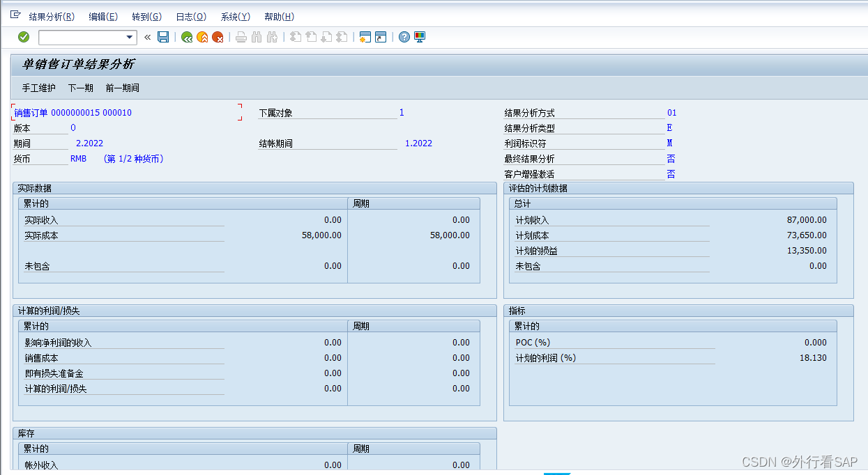Click the 影响净利润的收入 label
This screenshot has height=475, width=868.
[58, 343]
